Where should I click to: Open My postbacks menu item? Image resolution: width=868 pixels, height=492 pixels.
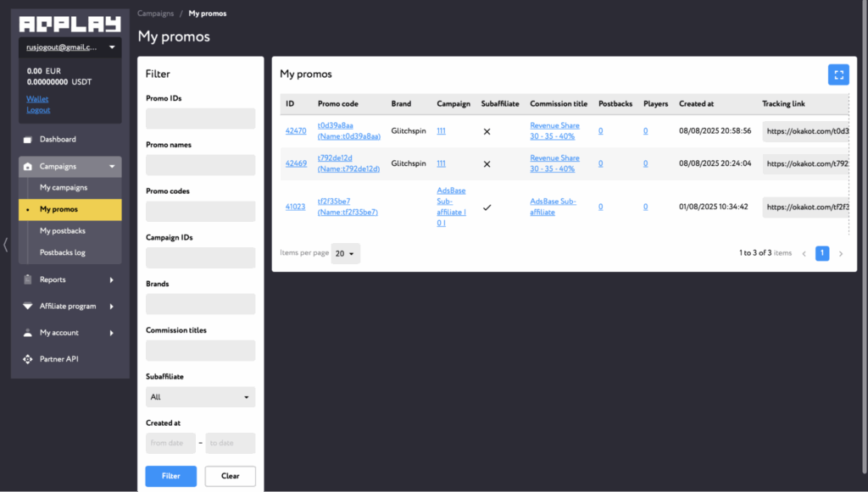coord(62,231)
